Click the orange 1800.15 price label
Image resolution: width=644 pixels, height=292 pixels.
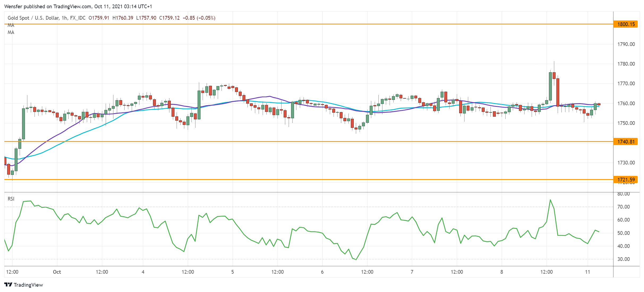coord(626,24)
